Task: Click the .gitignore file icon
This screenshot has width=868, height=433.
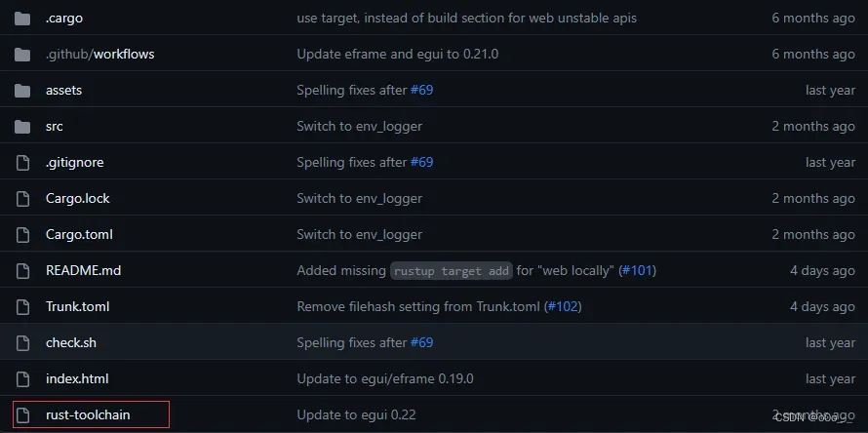Action: pos(23,163)
